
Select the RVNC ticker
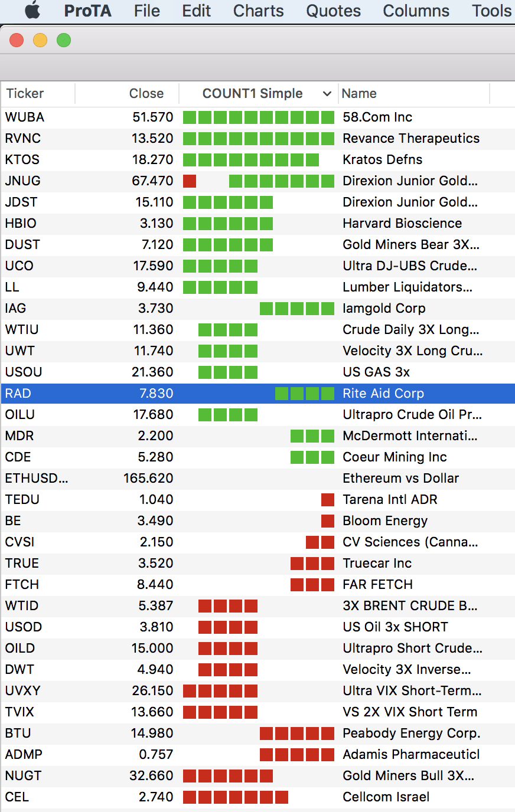23,138
